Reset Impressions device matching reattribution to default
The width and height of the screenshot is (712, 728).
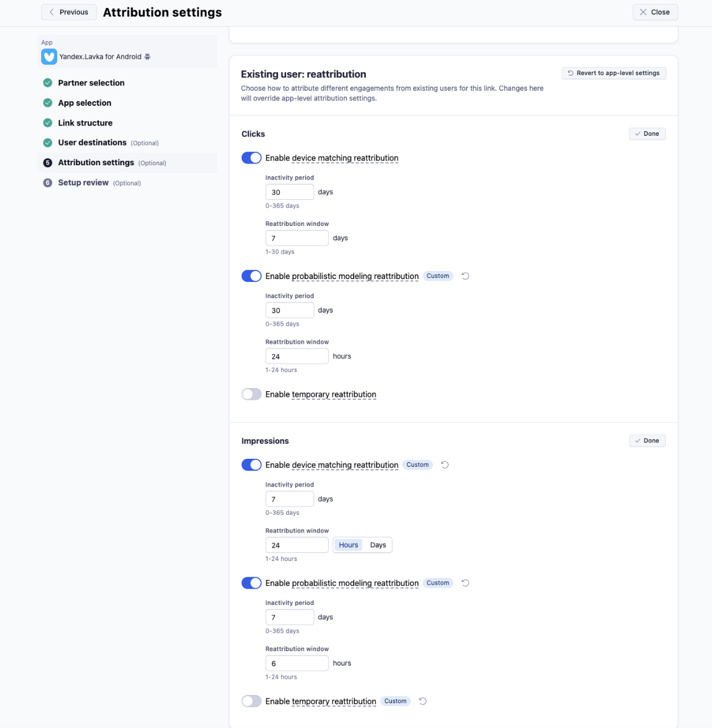coord(445,465)
